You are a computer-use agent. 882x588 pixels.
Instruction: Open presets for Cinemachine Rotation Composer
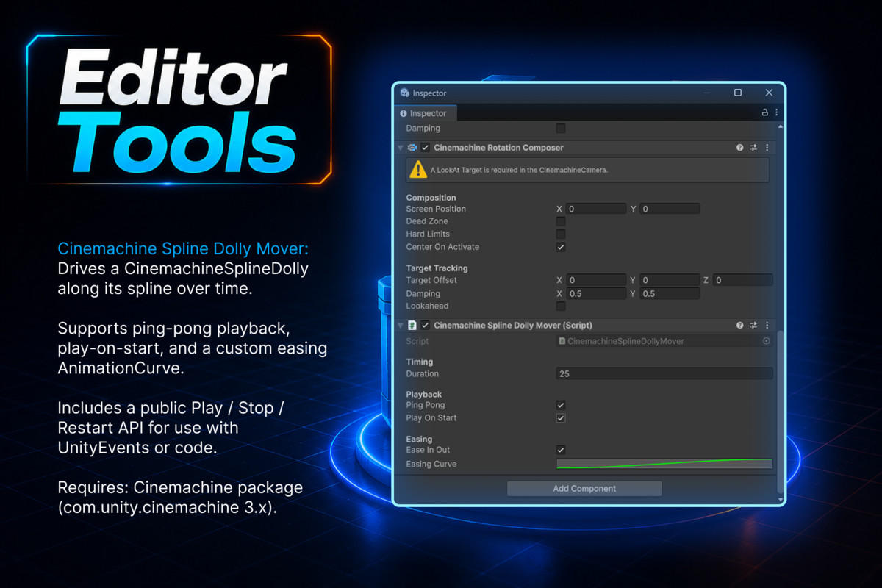(x=753, y=148)
